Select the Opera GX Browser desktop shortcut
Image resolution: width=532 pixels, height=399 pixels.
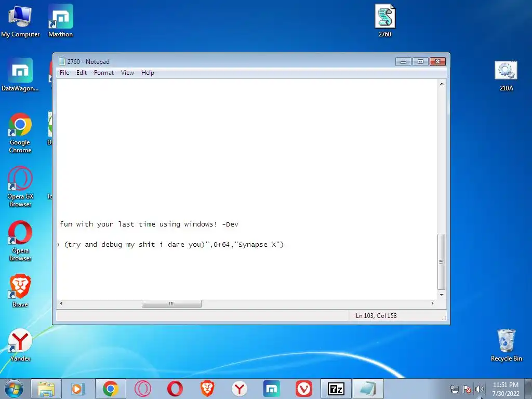20,187
